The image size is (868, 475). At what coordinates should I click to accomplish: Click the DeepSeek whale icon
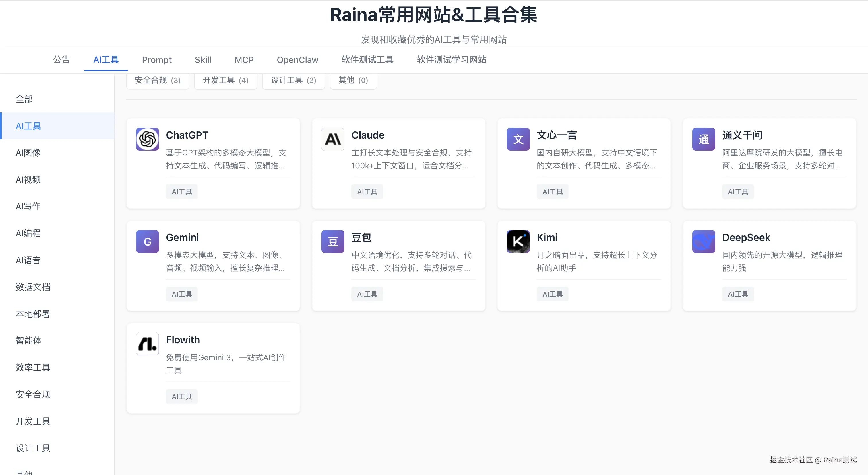pyautogui.click(x=703, y=241)
